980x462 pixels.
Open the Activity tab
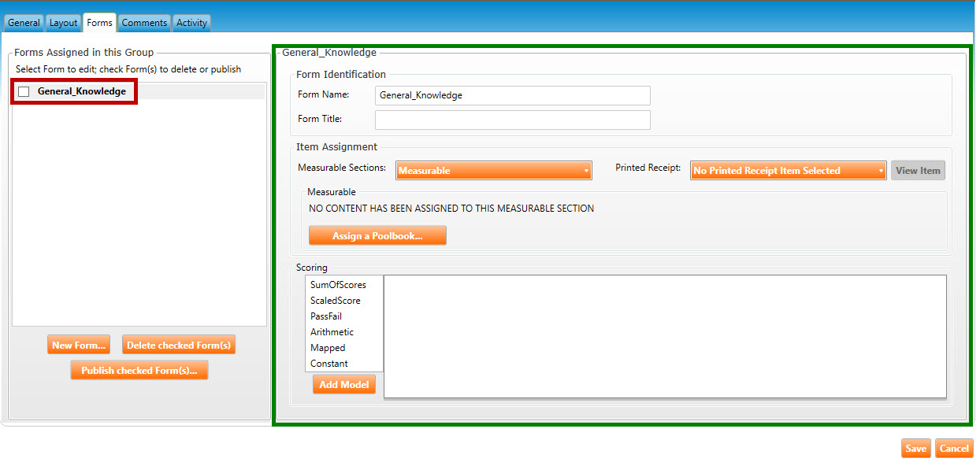point(191,23)
